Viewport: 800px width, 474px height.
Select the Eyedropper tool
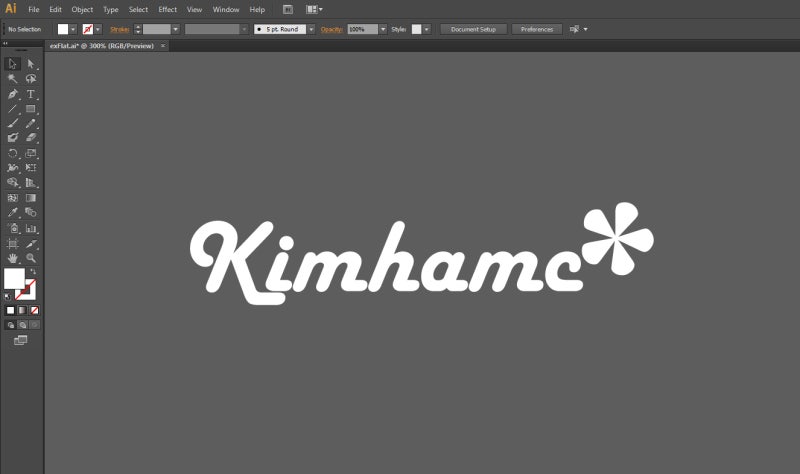click(x=12, y=213)
